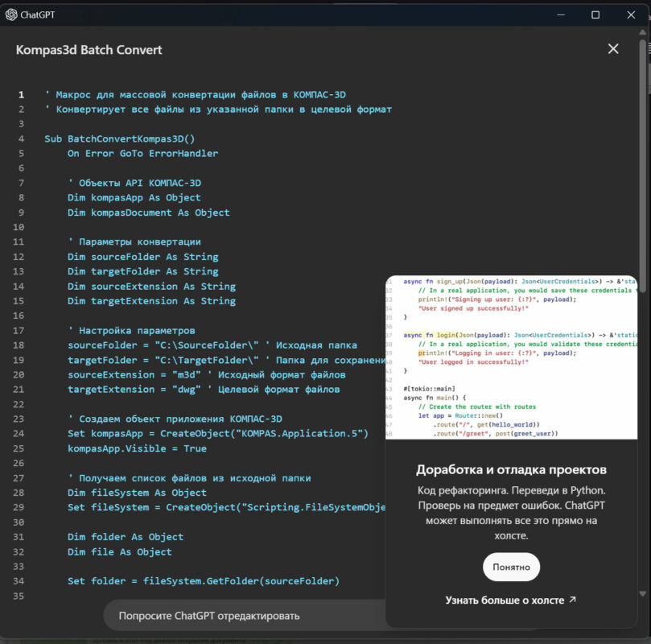Click the comment Параметры конвертации
The image size is (651, 644).
(134, 242)
